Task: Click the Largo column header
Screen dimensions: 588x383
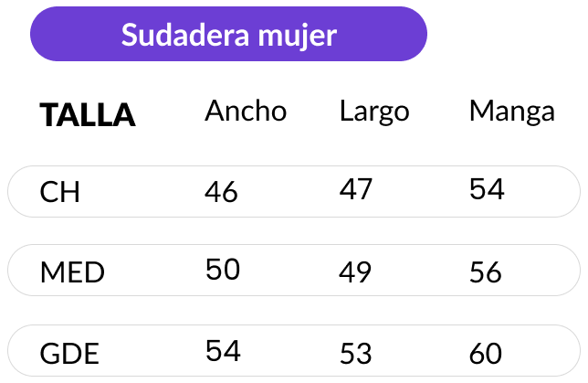Action: pos(374,112)
